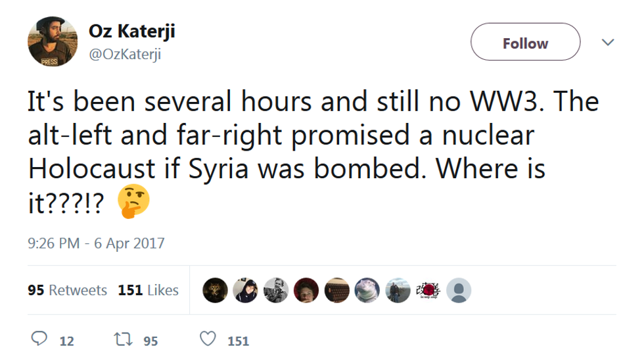Click the thinking face emoji in the tweet
The width and height of the screenshot is (644, 363).
134,201
